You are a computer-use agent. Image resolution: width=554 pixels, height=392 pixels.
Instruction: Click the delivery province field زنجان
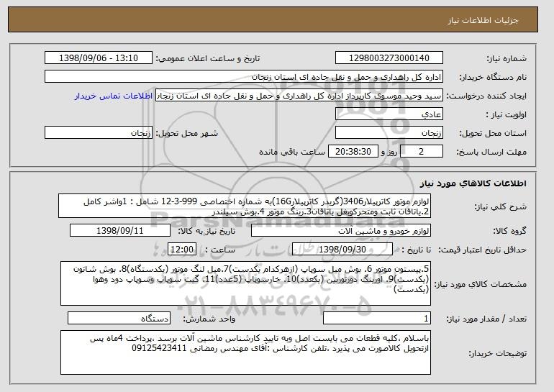(389, 133)
